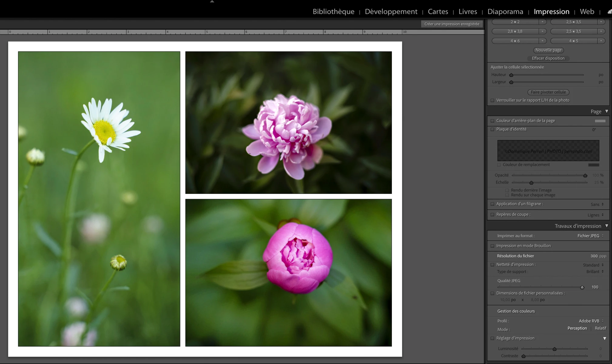Click Créer une impression enregistrée
Viewport: 612px width, 364px height.
pos(452,24)
